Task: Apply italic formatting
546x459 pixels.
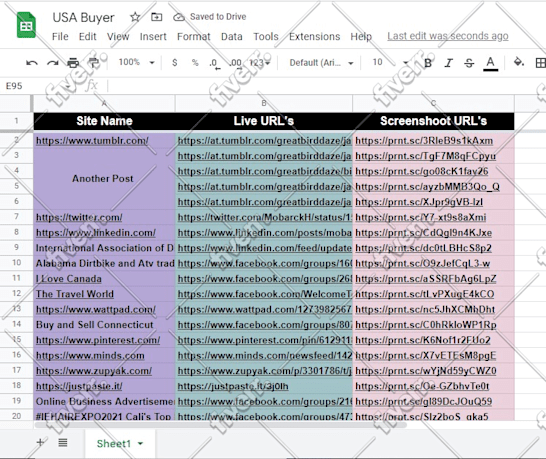Action: coord(449,63)
